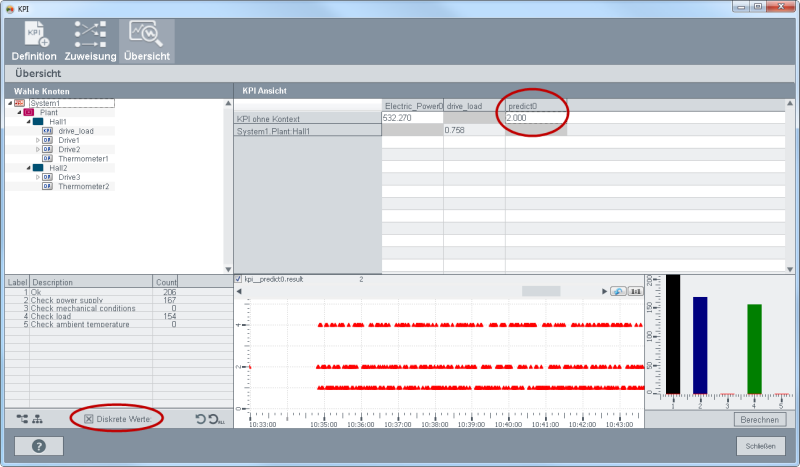Click the Berechnen button

[x=760, y=420]
